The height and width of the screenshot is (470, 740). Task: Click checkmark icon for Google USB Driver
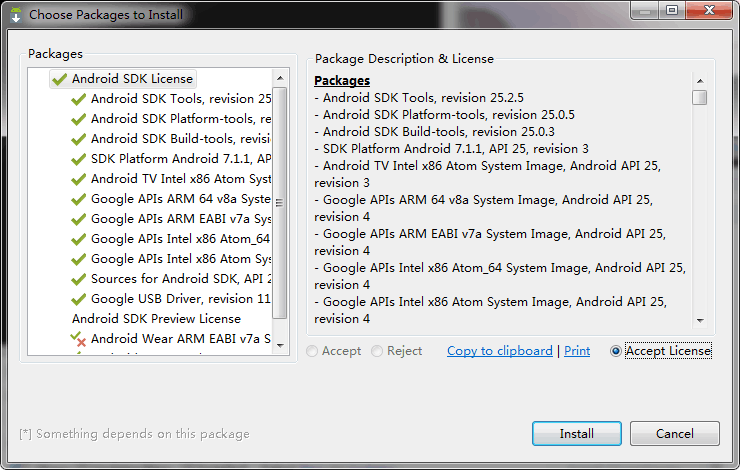click(x=78, y=299)
